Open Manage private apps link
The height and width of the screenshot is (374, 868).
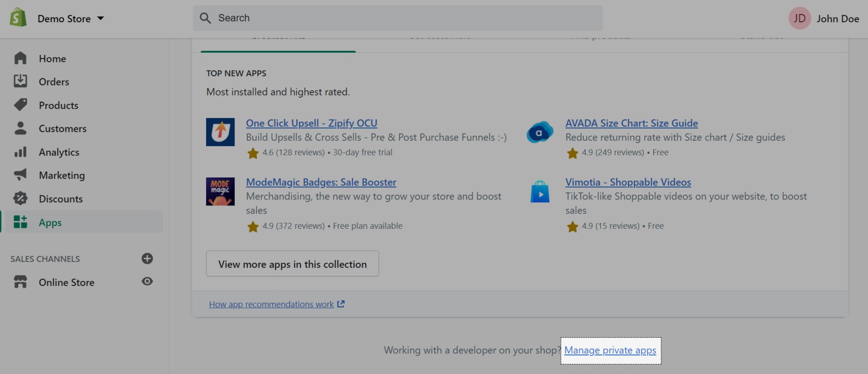tap(610, 350)
